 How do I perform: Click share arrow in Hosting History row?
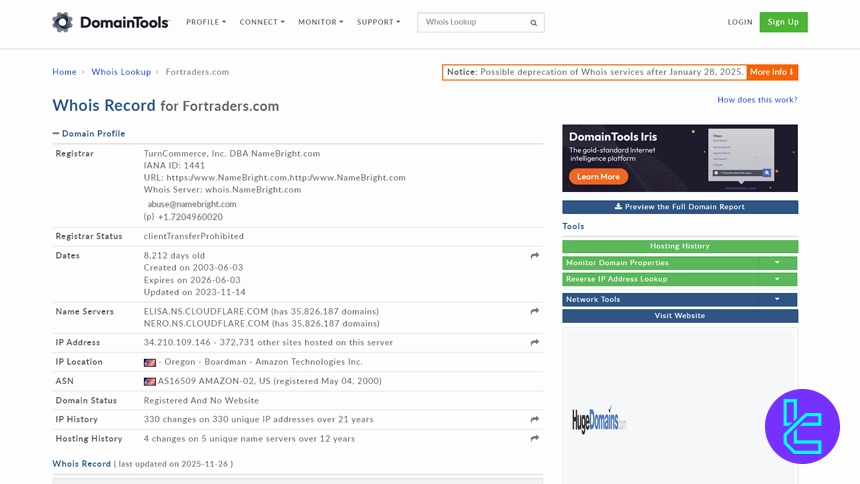[535, 438]
